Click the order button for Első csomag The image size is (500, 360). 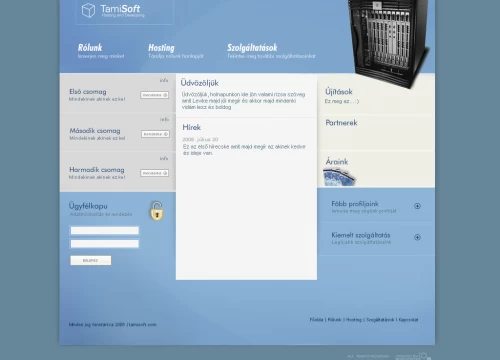click(154, 95)
